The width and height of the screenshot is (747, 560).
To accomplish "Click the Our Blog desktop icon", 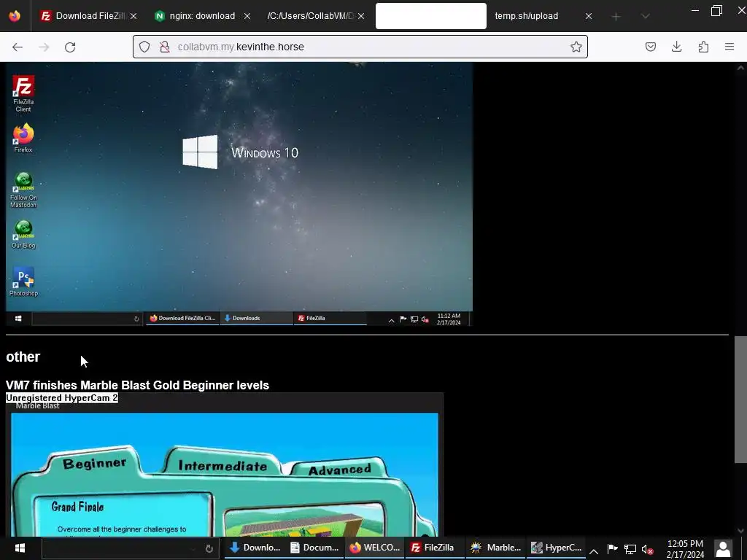I will 23,234.
